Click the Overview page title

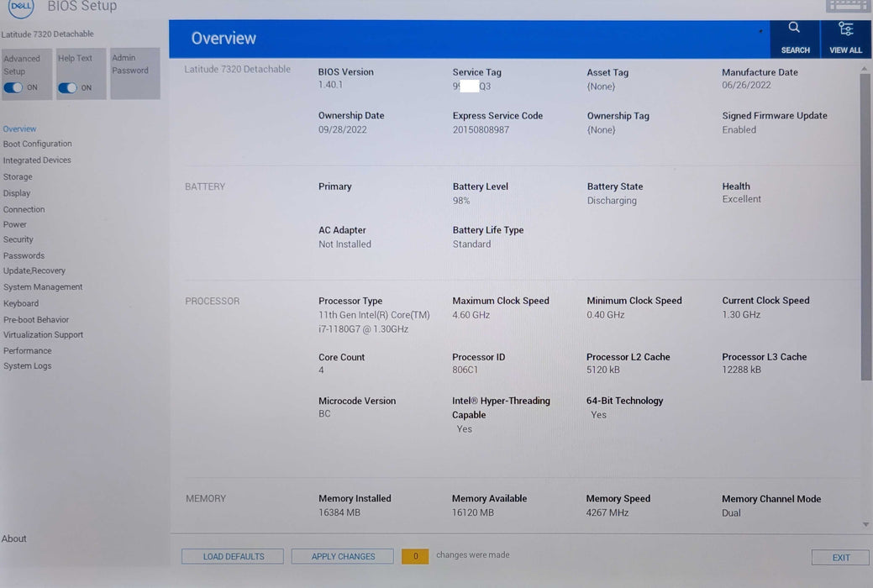tap(224, 39)
